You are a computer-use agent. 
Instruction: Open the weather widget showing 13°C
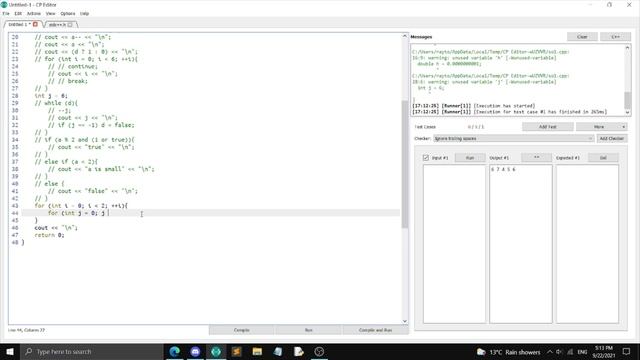pos(509,352)
